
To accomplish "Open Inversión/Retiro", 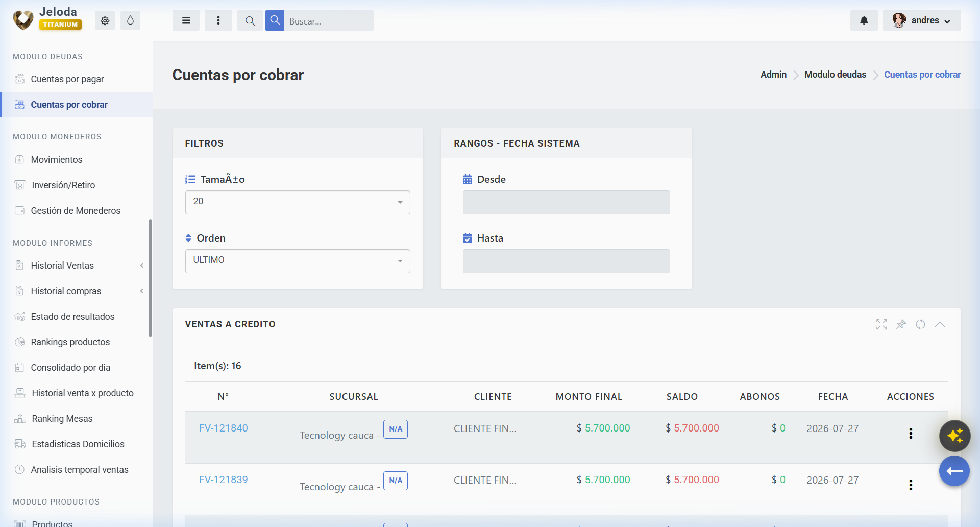I will [x=63, y=185].
